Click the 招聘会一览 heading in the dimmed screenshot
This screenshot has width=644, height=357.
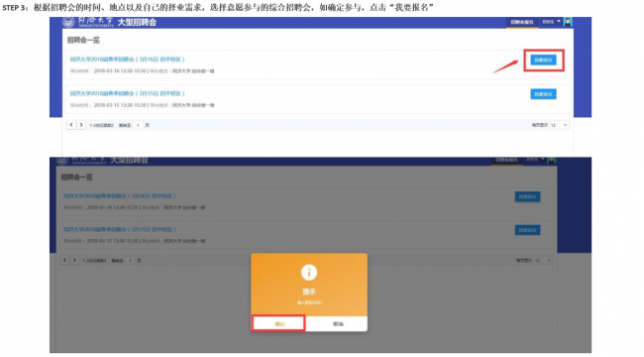pyautogui.click(x=77, y=178)
